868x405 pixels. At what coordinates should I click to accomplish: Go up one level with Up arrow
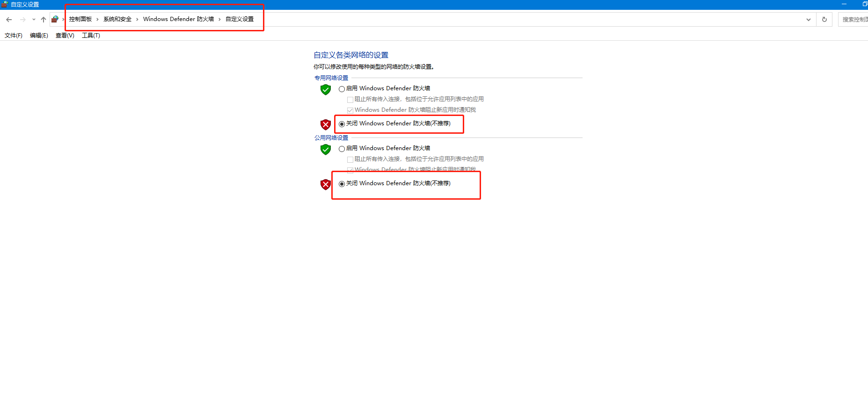pyautogui.click(x=44, y=20)
